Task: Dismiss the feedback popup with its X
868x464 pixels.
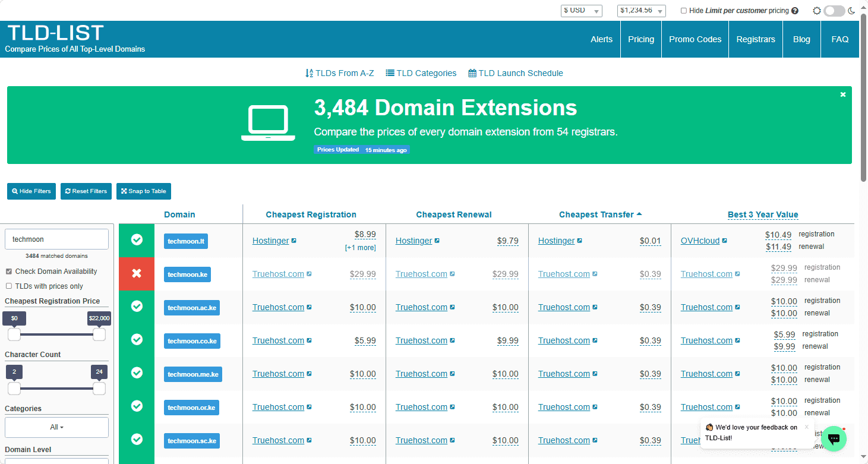Action: pos(807,427)
